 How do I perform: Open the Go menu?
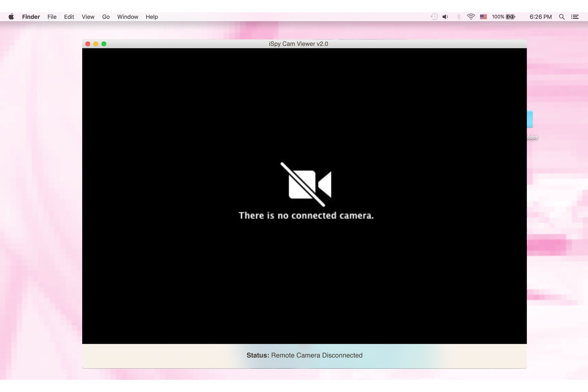tap(106, 17)
